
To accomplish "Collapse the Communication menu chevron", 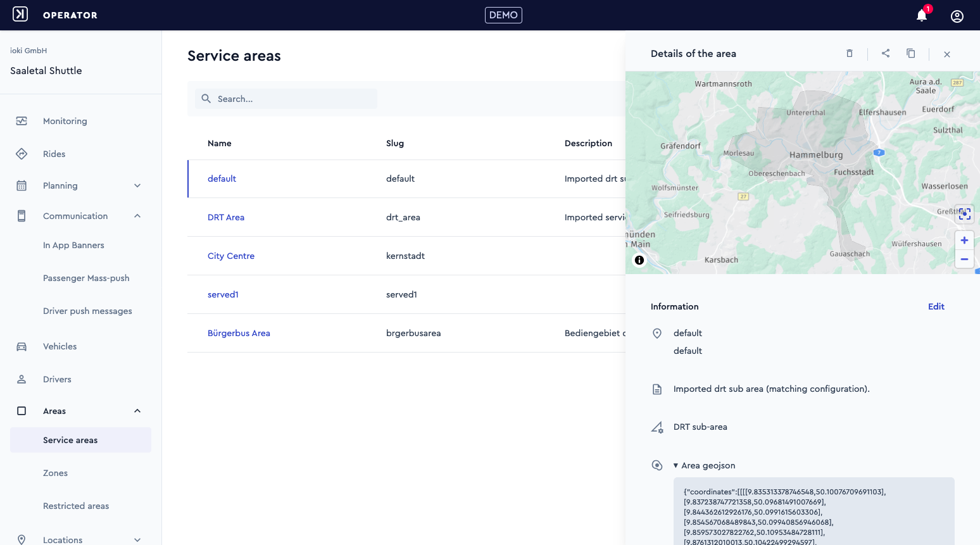I will (137, 216).
